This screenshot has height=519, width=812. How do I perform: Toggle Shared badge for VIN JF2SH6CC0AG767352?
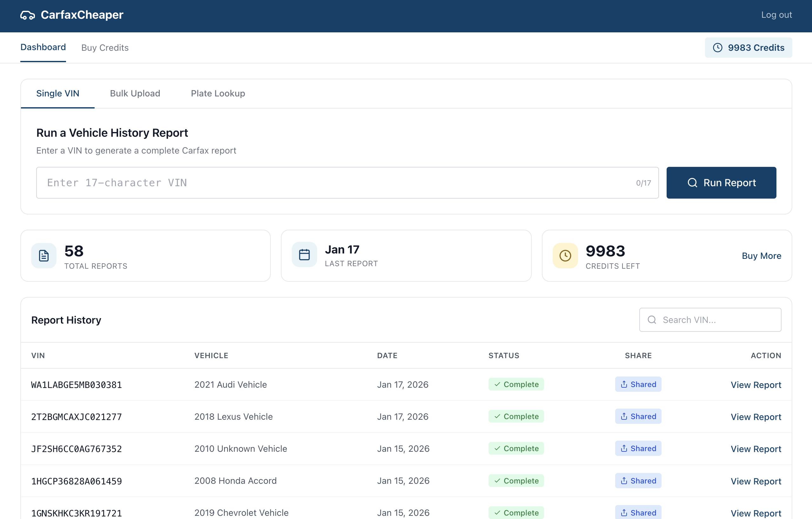638,449
